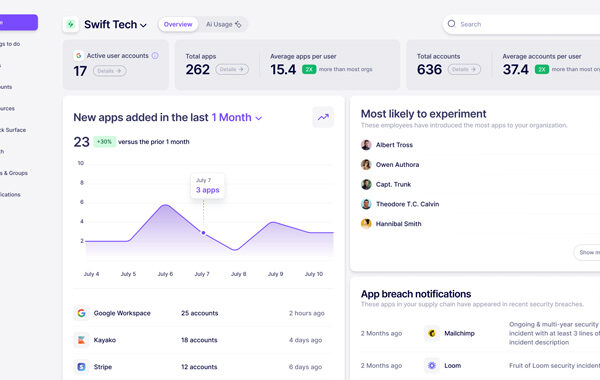Click the trend line chart icon button
Image resolution: width=600 pixels, height=380 pixels.
pos(323,117)
